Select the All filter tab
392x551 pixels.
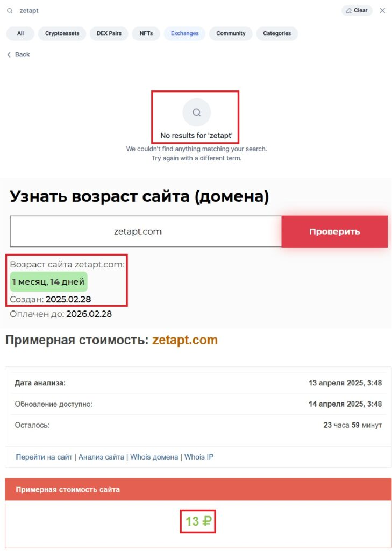coord(20,33)
